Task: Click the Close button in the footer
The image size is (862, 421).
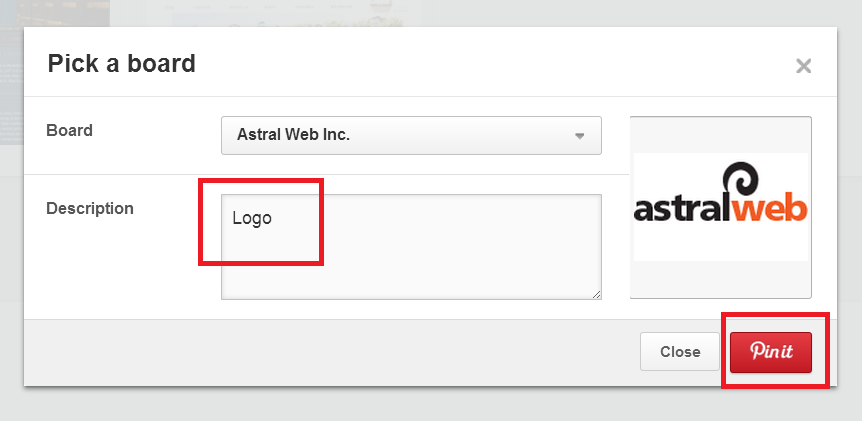Action: click(x=680, y=352)
